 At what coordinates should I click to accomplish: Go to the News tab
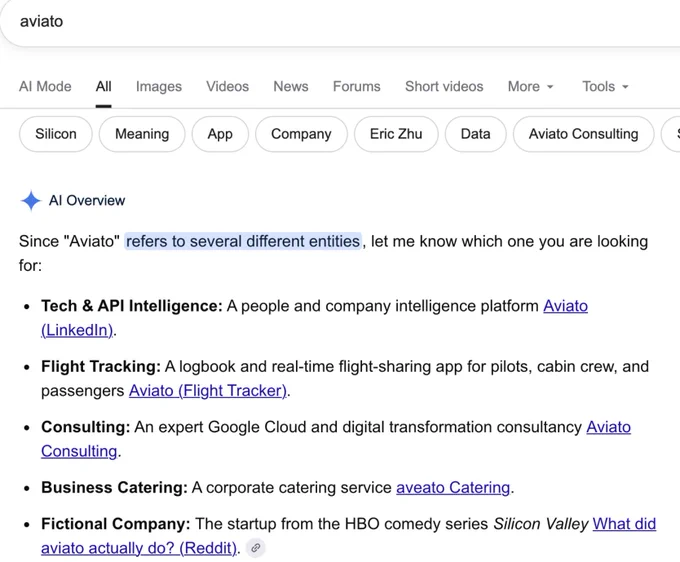click(x=291, y=86)
